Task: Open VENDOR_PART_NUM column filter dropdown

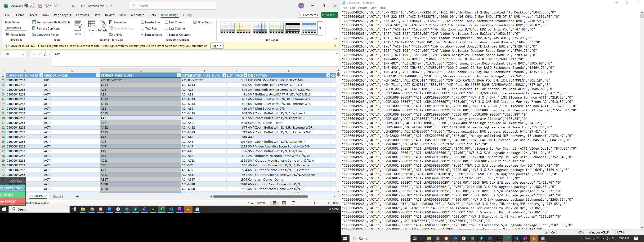Action: [x=179, y=75]
